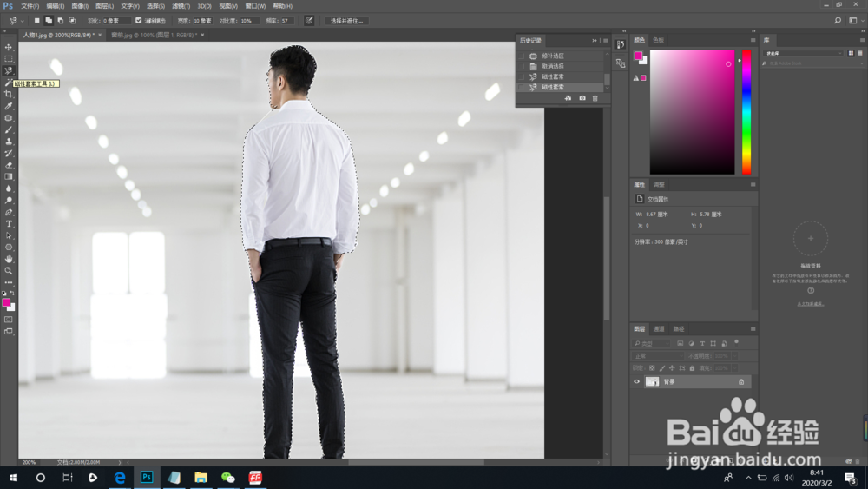This screenshot has height=489, width=868.
Task: Select the Rectangular Marquee tool
Action: point(9,59)
